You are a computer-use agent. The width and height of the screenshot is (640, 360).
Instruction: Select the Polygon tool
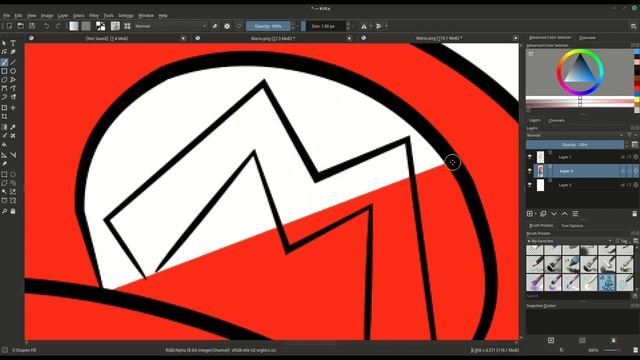(4, 80)
